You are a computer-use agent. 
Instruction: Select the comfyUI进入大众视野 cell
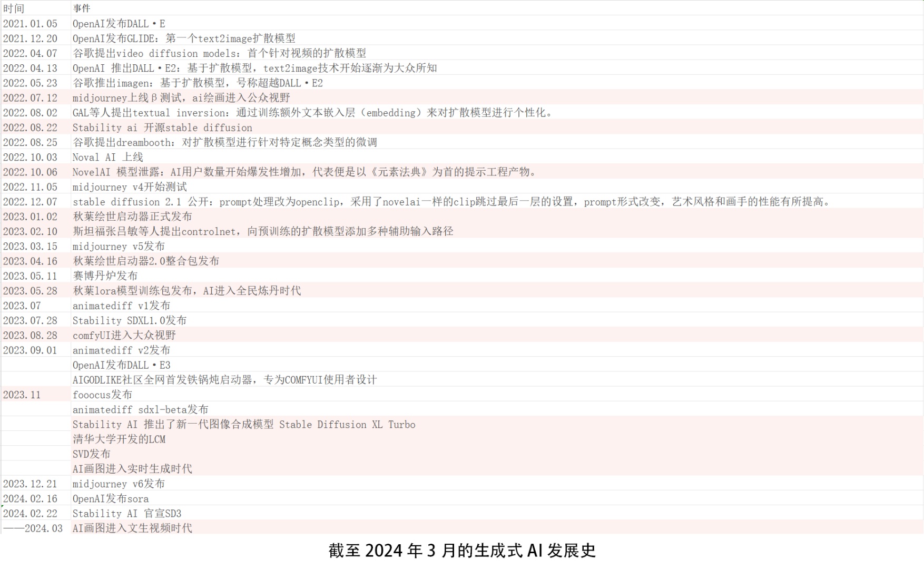pos(497,335)
